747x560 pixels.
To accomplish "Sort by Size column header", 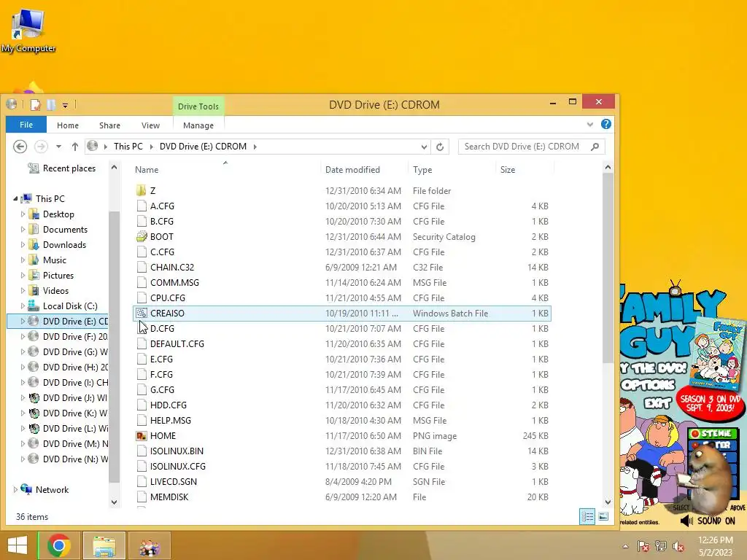I will 525,169.
